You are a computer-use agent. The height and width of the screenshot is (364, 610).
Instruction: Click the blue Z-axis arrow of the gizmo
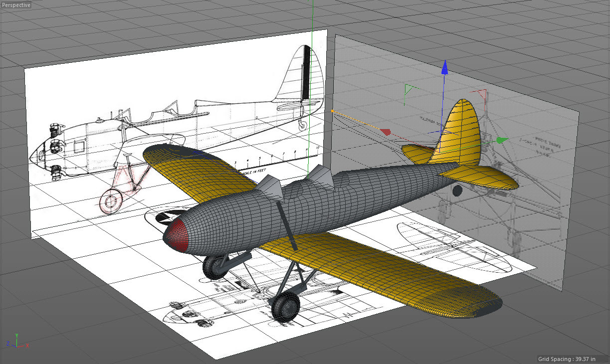coord(445,68)
